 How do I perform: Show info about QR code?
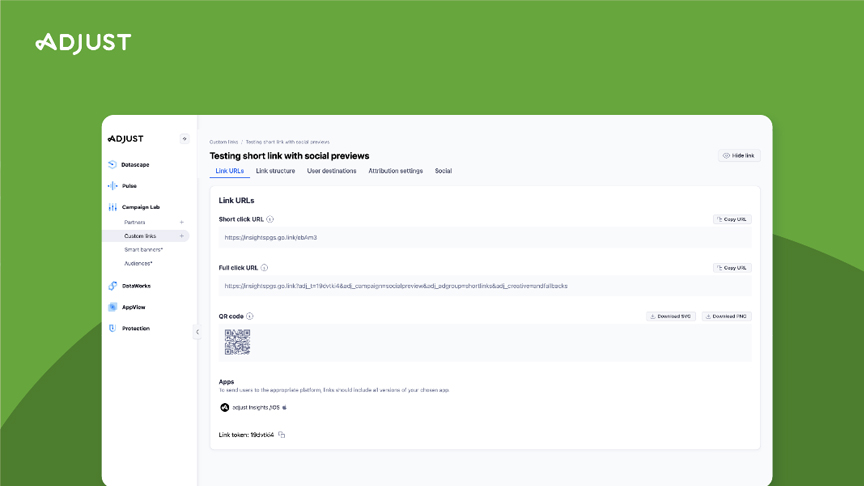coord(250,316)
